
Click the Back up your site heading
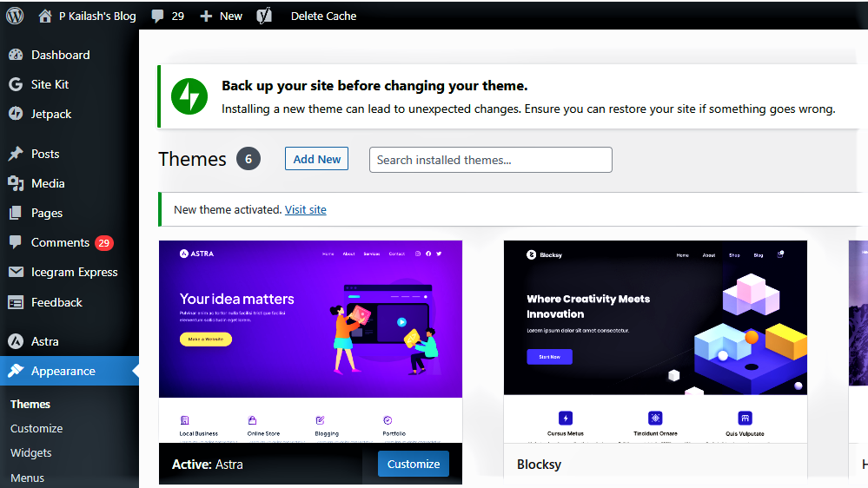pyautogui.click(x=374, y=86)
